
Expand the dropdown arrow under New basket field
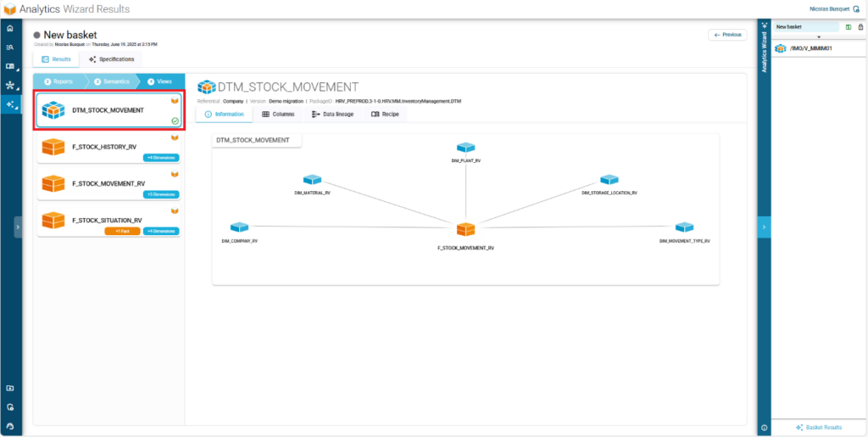(x=818, y=37)
